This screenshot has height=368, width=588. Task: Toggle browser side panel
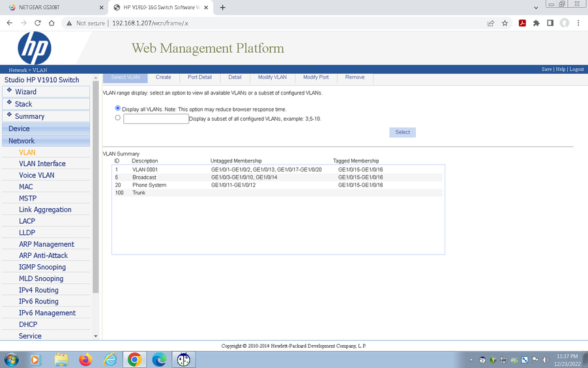click(x=550, y=23)
